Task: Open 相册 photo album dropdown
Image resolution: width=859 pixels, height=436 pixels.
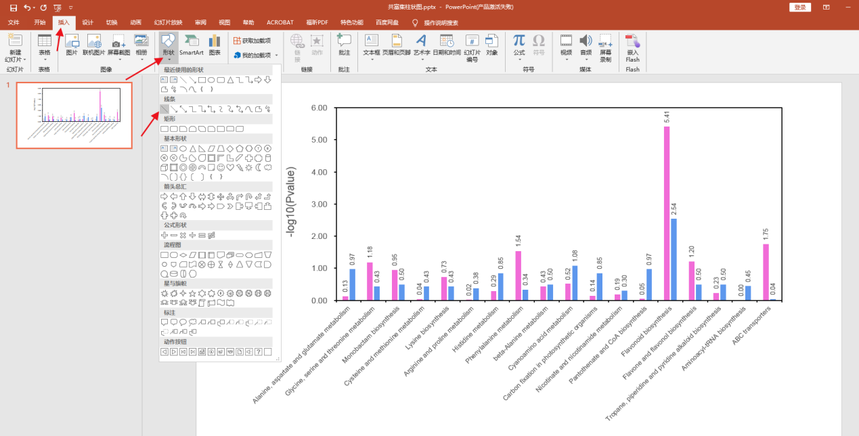Action: pos(141,47)
